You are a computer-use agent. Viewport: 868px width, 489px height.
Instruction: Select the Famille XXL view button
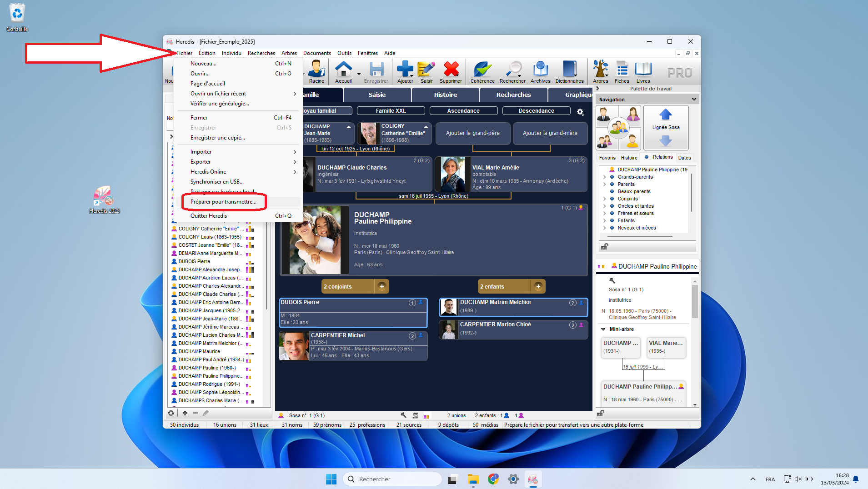point(391,111)
